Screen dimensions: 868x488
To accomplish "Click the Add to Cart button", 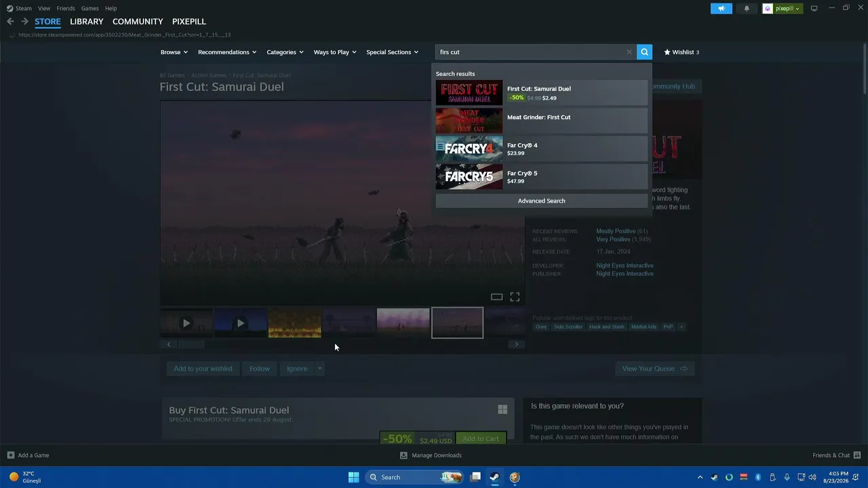I will tap(481, 439).
